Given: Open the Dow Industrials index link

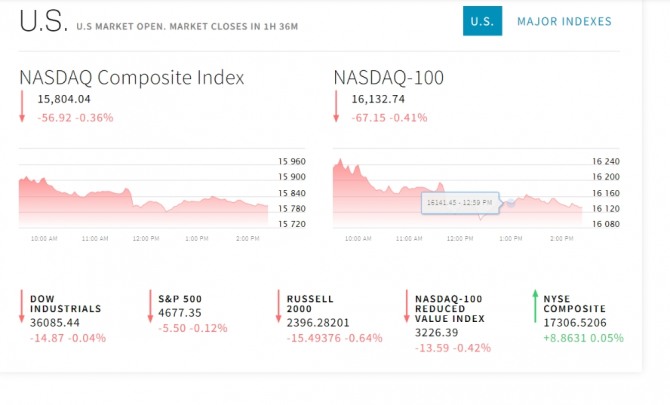Looking at the screenshot, I should 65,303.
